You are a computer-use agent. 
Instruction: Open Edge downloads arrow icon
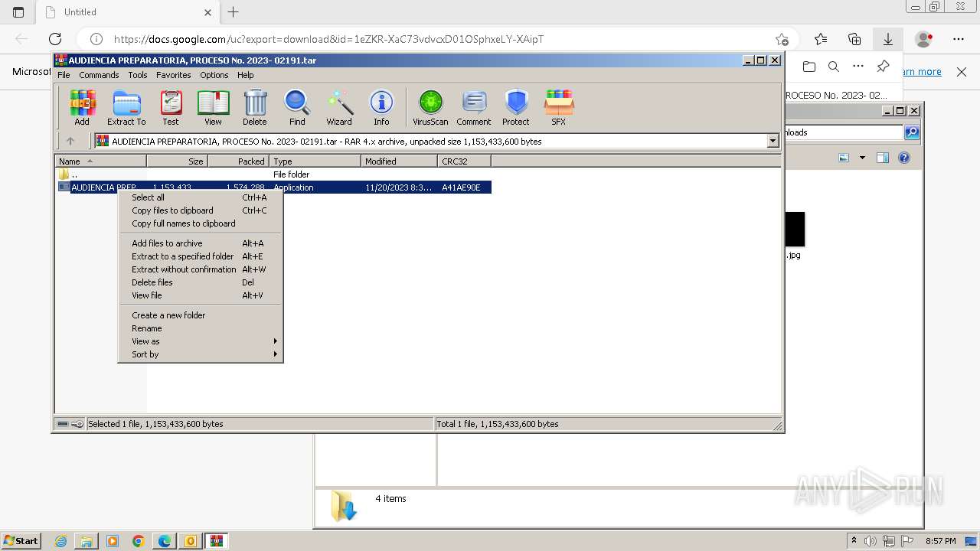888,39
